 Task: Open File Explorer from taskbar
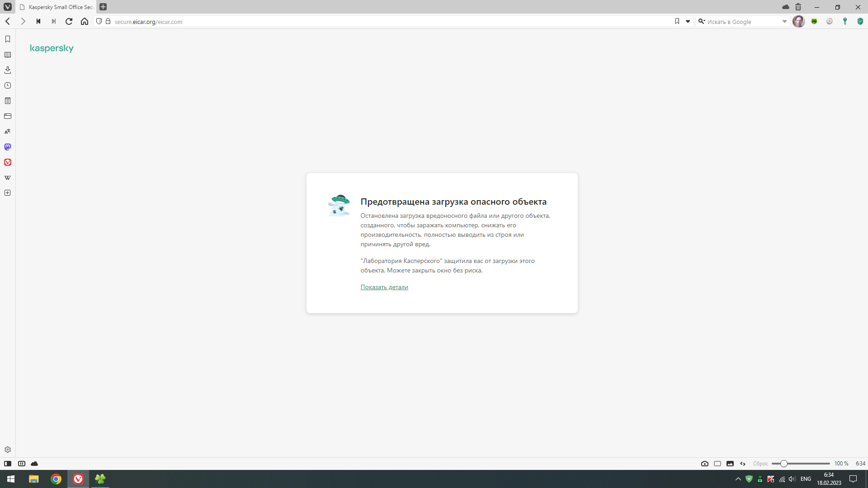(34, 479)
